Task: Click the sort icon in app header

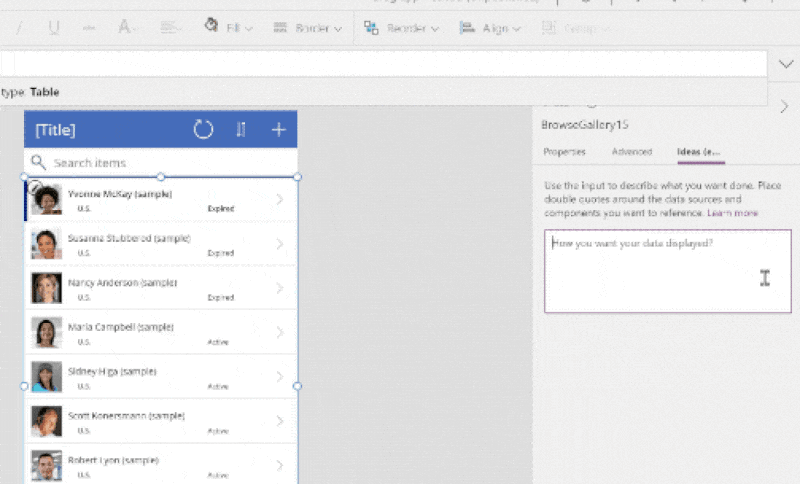Action: point(241,130)
